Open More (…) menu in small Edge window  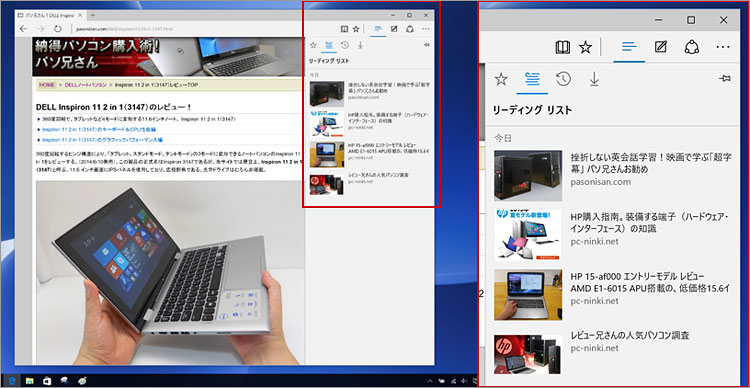click(426, 29)
